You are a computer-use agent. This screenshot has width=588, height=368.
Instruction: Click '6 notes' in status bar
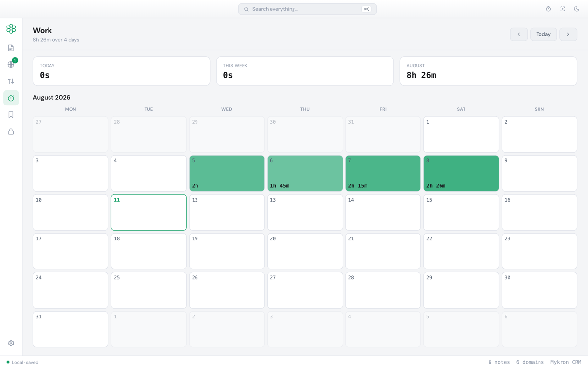pos(499,362)
